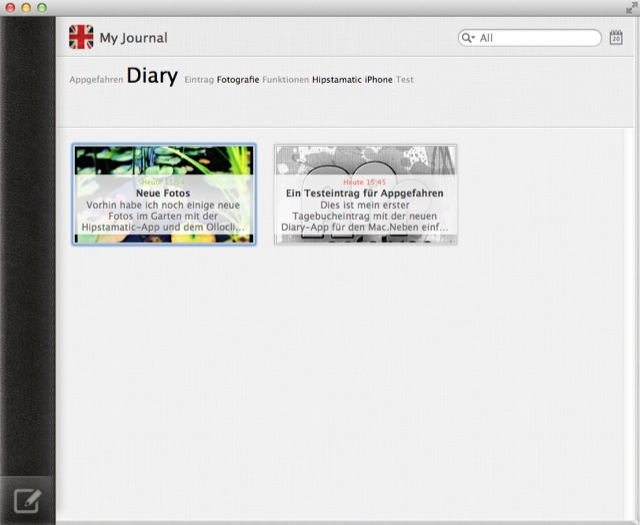
Task: Filter entries by Eintrag tag
Action: (198, 80)
